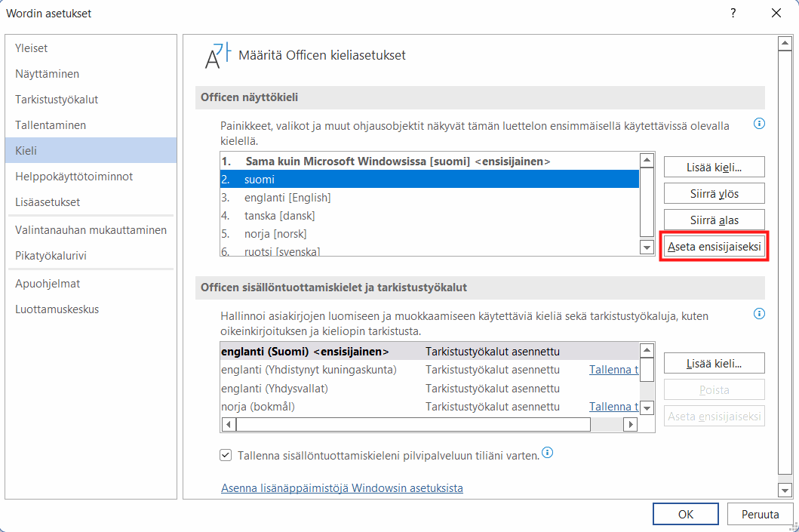Select 'norja [norsk]' display language
This screenshot has height=532, width=799.
tap(429, 234)
